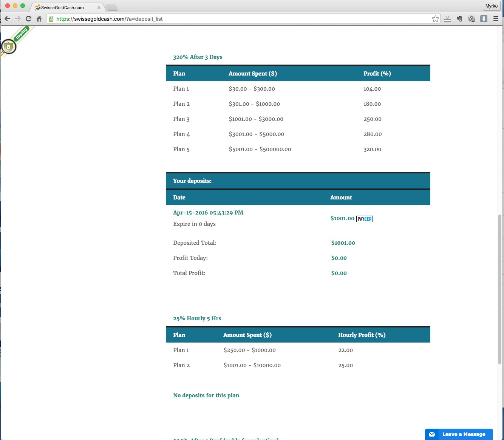
Task: Reload the page with refresh icon
Action: tap(28, 19)
